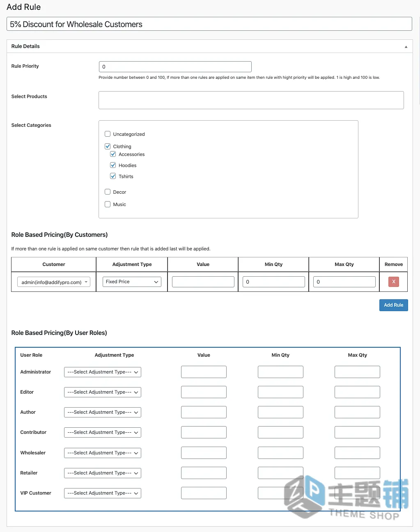Viewport: 420px width, 532px height.
Task: Click the Hoodies category label
Action: [128, 165]
